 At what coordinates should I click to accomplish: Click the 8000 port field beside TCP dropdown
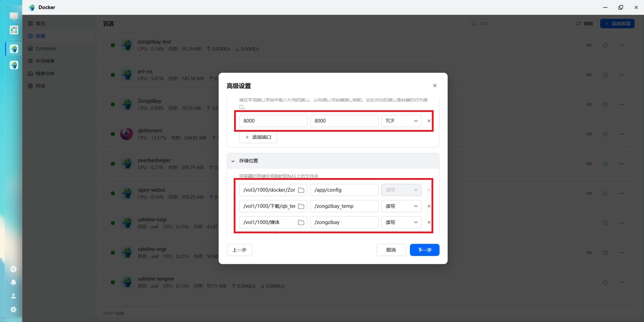pyautogui.click(x=344, y=121)
